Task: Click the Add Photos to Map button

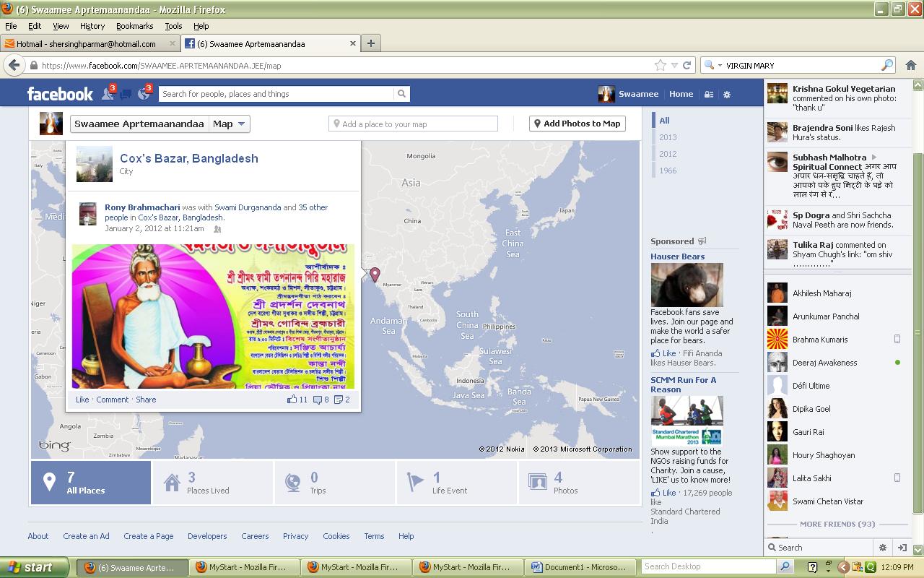Action: click(x=577, y=124)
